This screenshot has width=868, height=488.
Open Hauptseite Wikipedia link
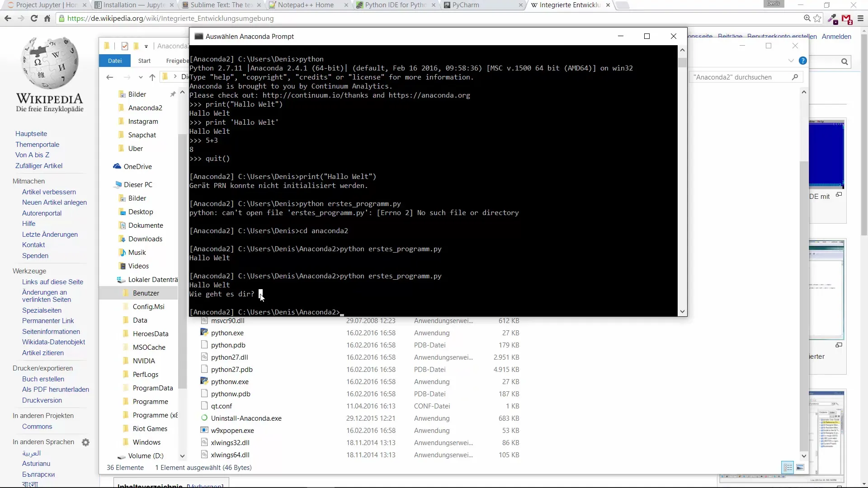(31, 134)
